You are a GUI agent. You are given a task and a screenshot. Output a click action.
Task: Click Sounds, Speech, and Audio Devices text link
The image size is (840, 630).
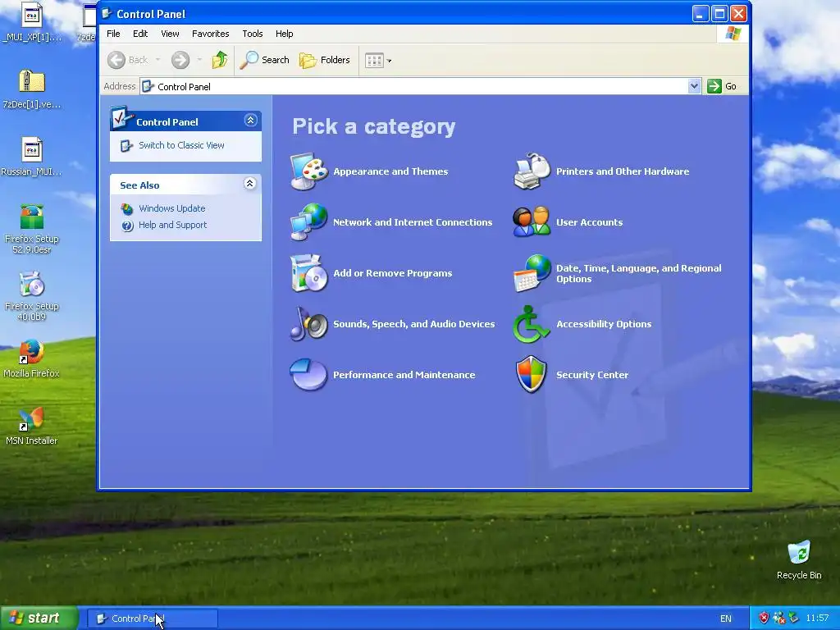(x=414, y=324)
